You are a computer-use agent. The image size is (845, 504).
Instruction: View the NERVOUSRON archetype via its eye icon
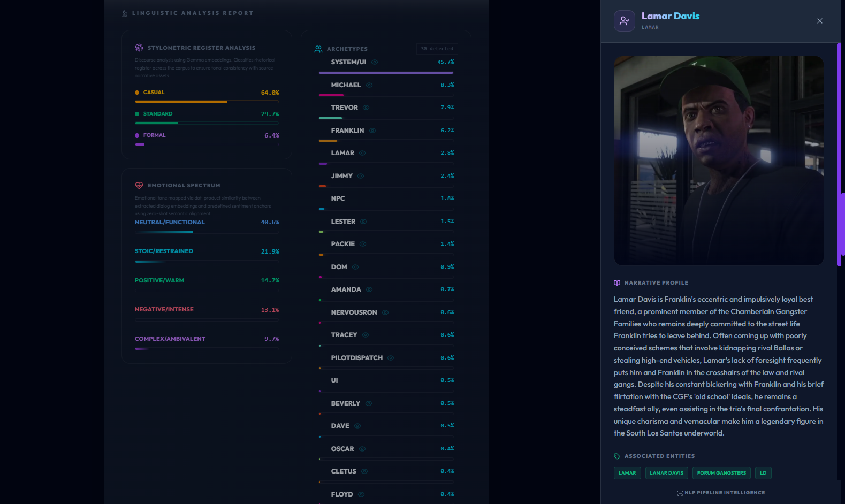click(x=385, y=312)
